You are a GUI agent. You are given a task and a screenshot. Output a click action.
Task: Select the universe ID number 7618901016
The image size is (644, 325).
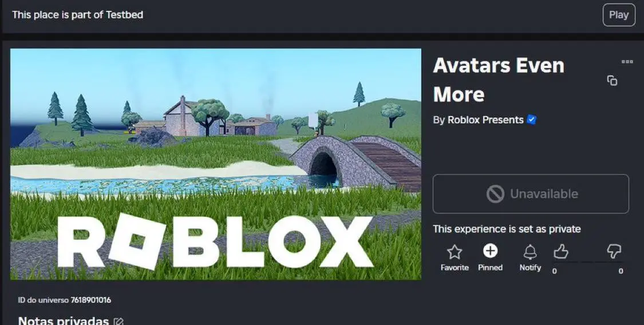pos(91,300)
